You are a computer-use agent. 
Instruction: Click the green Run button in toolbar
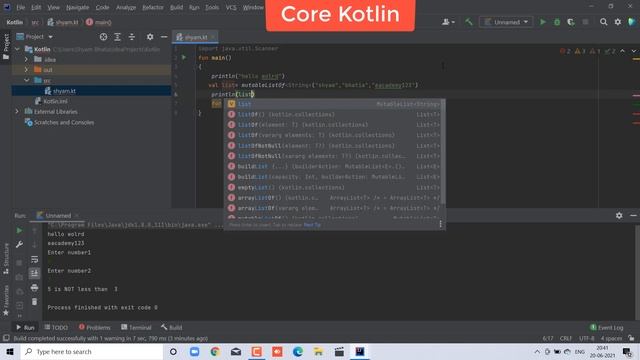tap(542, 22)
